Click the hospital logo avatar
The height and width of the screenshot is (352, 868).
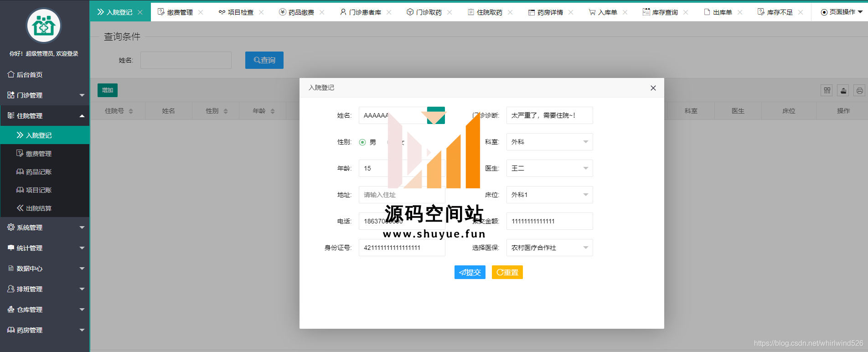44,26
